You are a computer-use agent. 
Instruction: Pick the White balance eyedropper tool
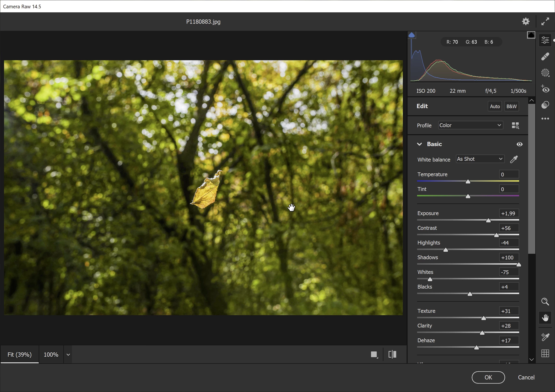tap(514, 159)
